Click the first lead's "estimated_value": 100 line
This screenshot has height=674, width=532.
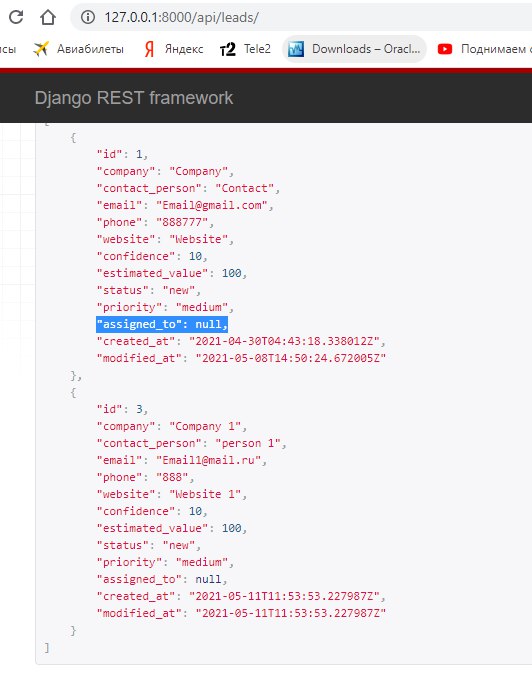tap(172, 273)
